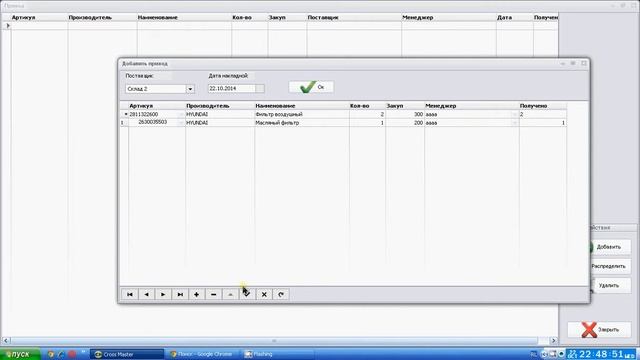Confirm with green checkmark Ок button
Image resolution: width=640 pixels, height=360 pixels.
tap(311, 87)
